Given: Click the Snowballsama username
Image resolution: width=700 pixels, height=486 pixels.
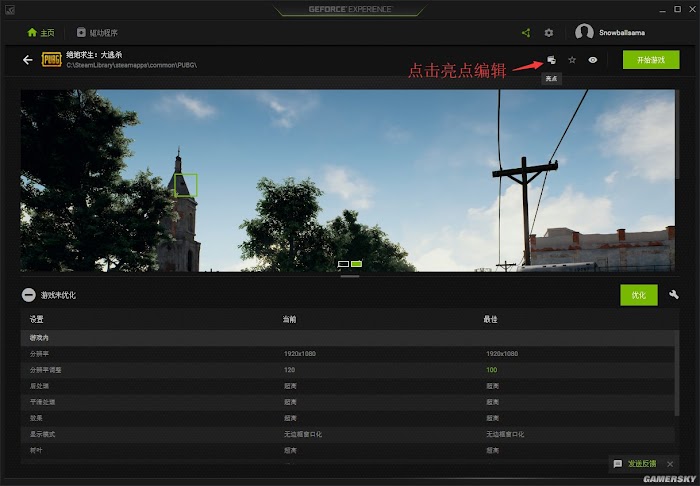Looking at the screenshot, I should tap(622, 33).
